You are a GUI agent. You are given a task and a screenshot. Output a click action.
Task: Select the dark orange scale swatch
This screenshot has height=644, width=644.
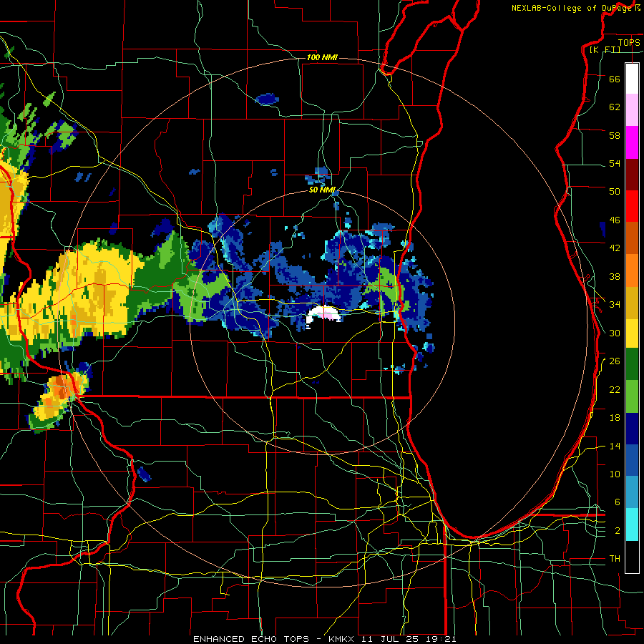point(632,238)
